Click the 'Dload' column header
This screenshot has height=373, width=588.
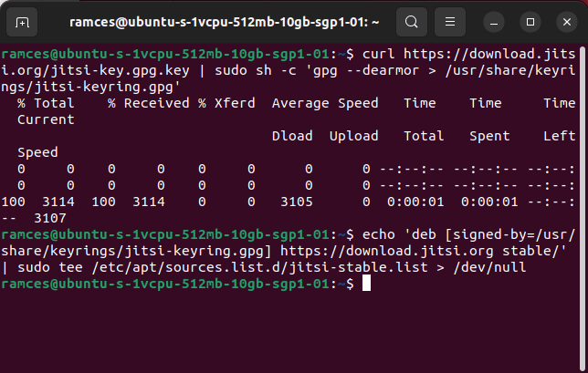292,136
